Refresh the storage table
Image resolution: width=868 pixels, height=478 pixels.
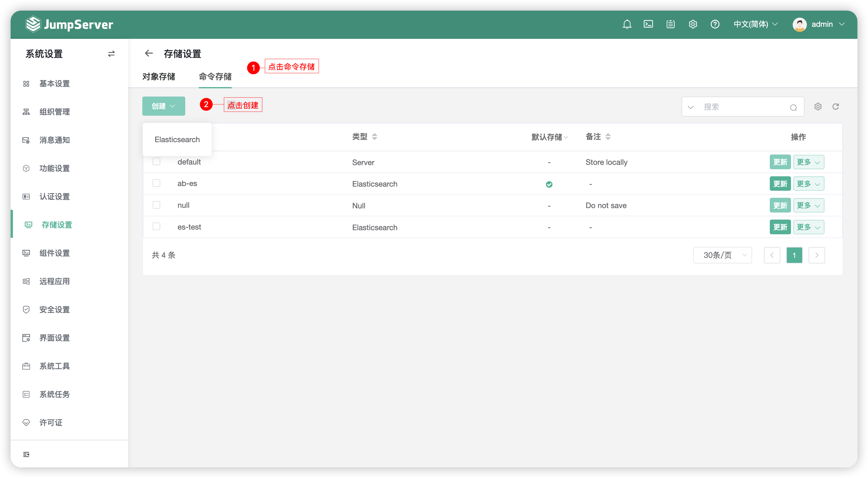[x=836, y=107]
